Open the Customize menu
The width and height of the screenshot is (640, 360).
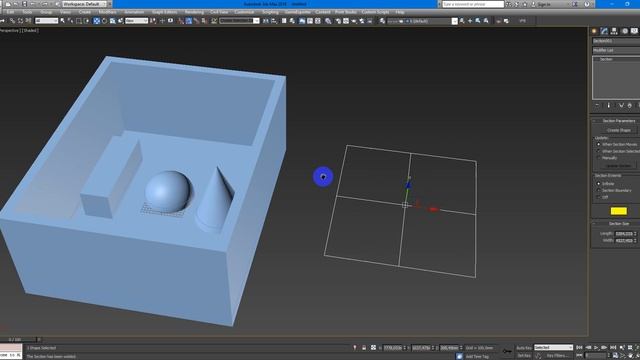(244, 12)
